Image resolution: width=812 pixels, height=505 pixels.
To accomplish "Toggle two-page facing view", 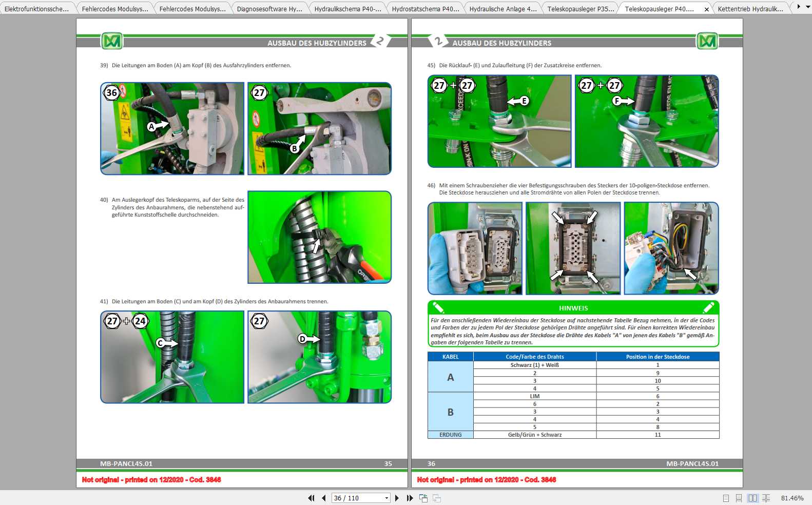I will 752,498.
